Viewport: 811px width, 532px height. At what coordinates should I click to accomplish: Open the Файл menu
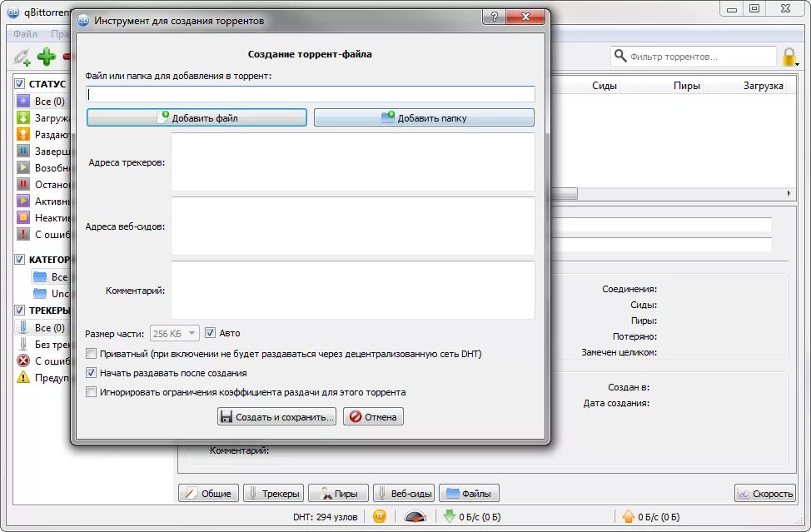click(25, 34)
